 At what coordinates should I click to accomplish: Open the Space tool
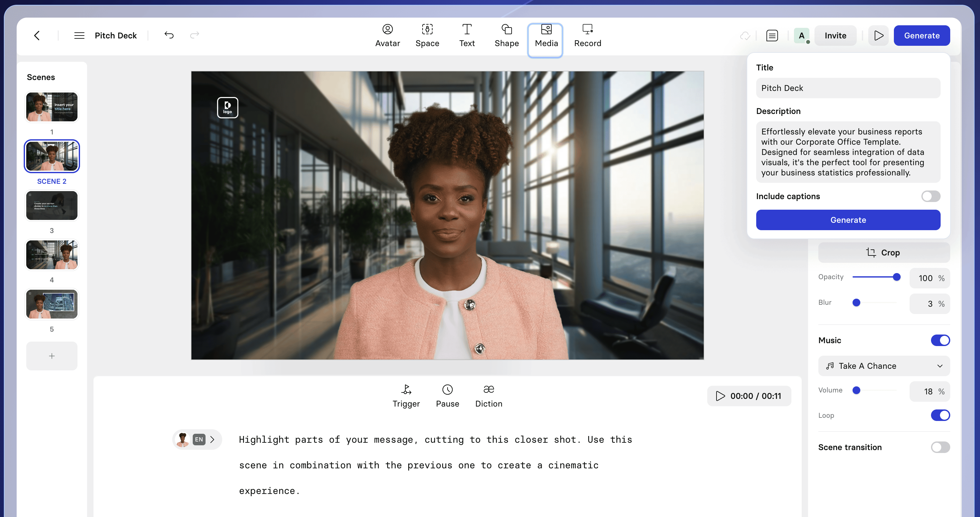[427, 35]
